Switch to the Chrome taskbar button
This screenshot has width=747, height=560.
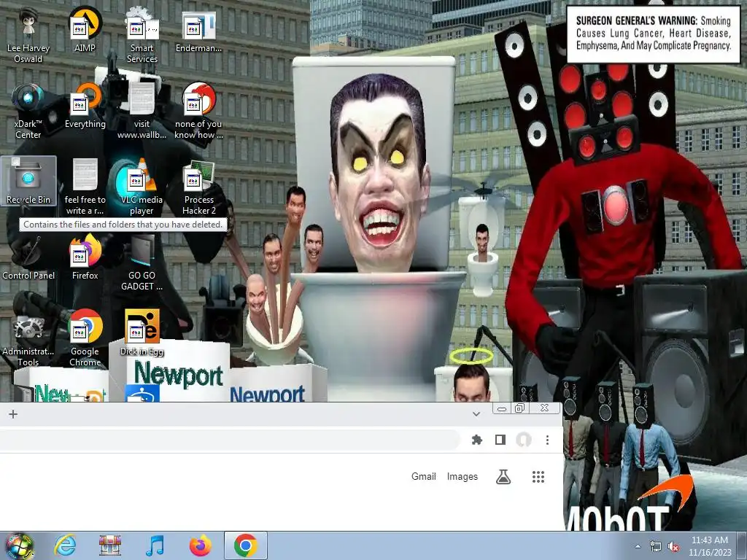point(245,545)
